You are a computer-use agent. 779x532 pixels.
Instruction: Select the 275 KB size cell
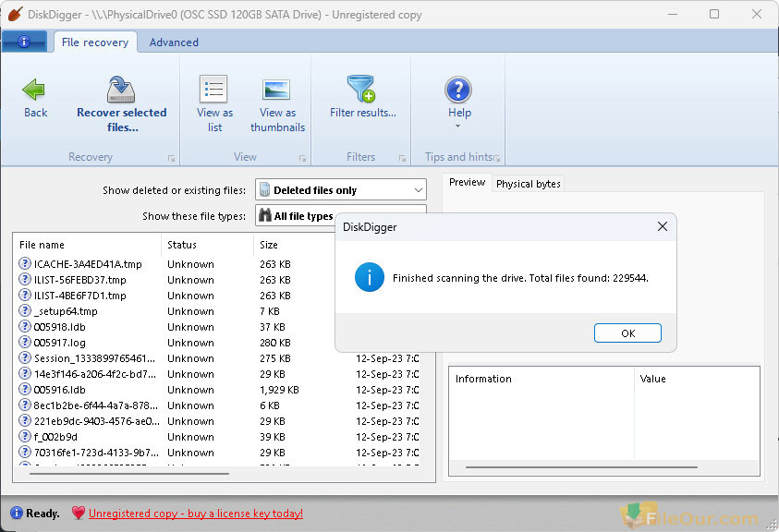point(274,358)
